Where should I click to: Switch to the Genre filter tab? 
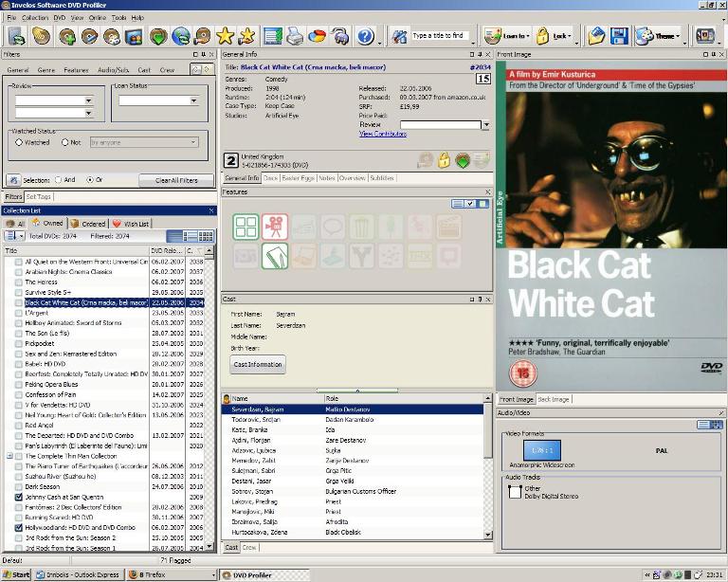(x=45, y=70)
